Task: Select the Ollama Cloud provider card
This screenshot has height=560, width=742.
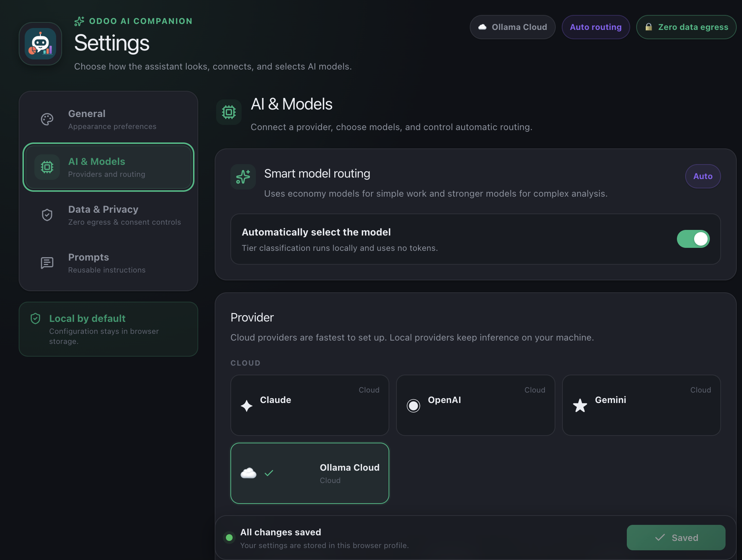Action: (x=310, y=473)
